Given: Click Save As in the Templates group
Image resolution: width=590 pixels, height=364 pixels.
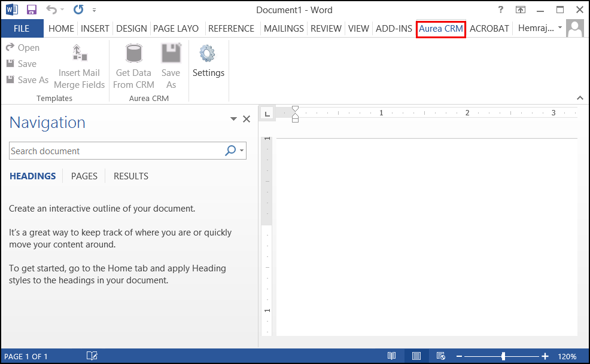Looking at the screenshot, I should pos(28,80).
